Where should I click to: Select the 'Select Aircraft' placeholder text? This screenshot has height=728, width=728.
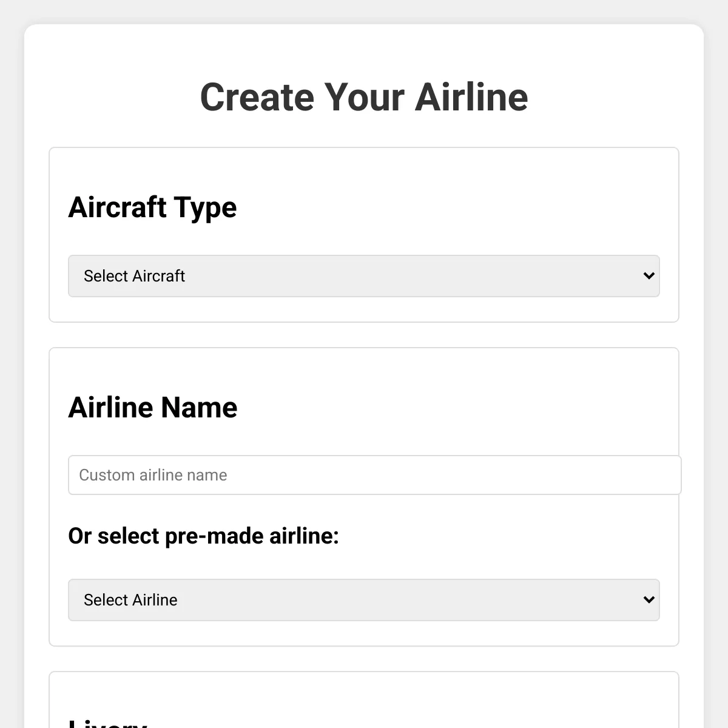coord(134,276)
